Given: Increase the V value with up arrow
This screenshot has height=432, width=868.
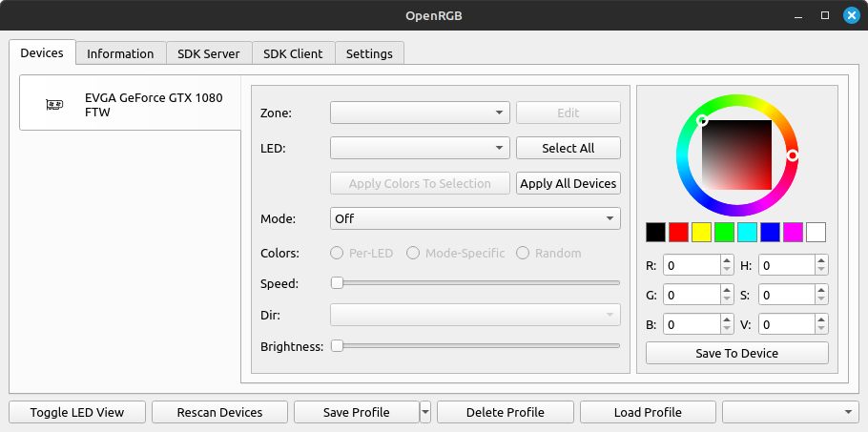Looking at the screenshot, I should point(822,319).
